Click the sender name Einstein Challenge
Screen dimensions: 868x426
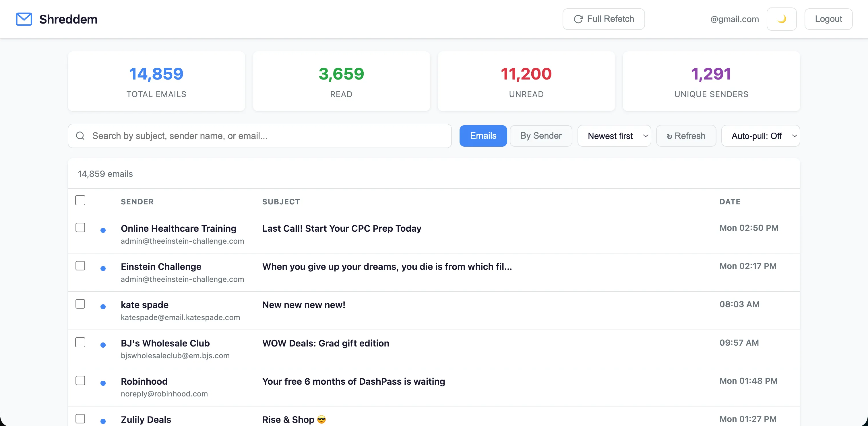point(161,267)
